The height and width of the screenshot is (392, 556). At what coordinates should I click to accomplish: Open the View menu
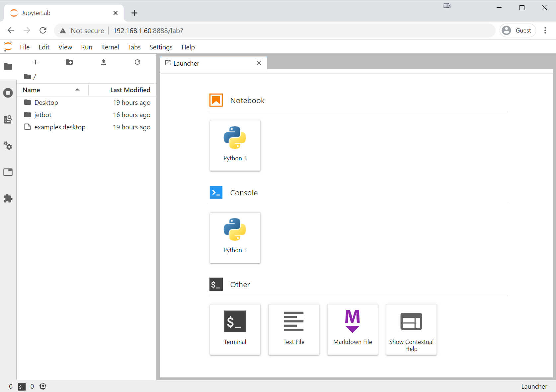[x=65, y=47]
